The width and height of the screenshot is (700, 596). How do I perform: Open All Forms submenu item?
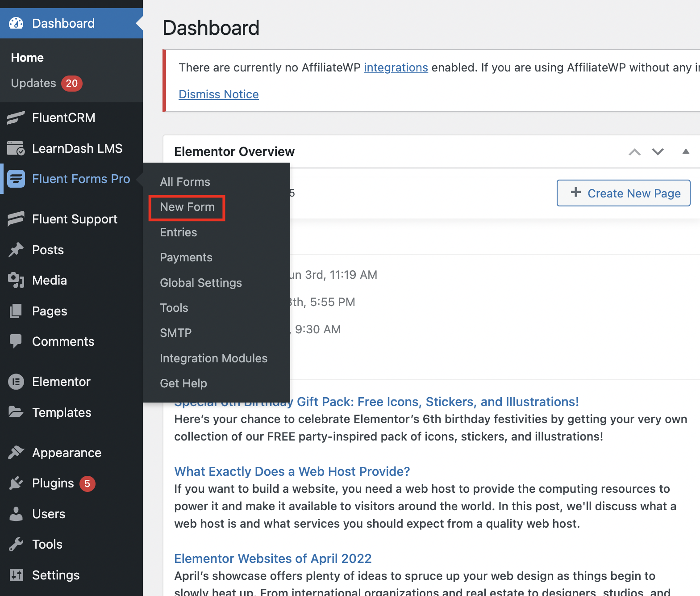[x=185, y=182]
